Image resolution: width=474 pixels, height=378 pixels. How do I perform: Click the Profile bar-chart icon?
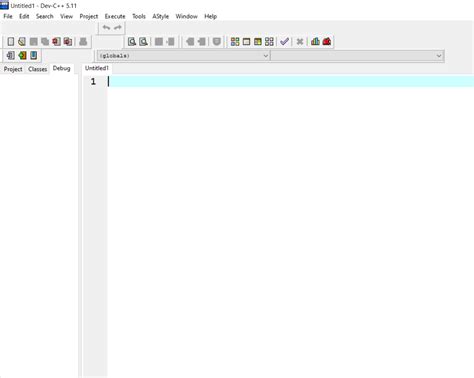point(315,42)
